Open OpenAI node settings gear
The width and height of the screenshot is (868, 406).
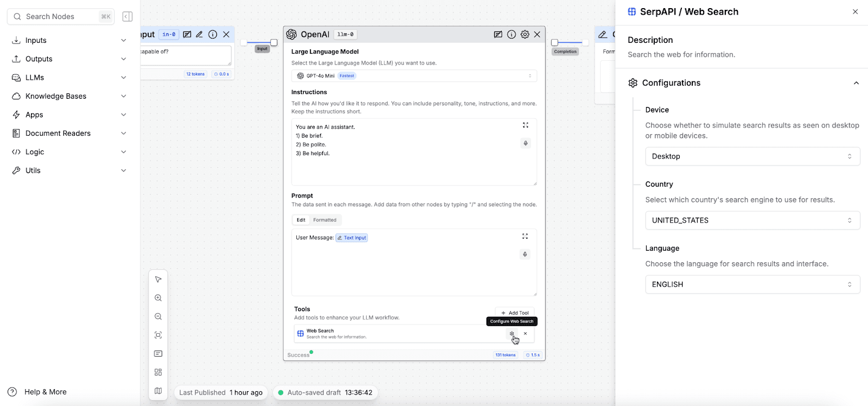525,34
